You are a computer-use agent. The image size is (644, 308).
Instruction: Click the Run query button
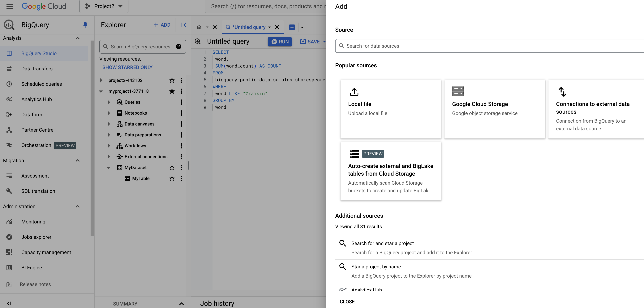point(280,41)
